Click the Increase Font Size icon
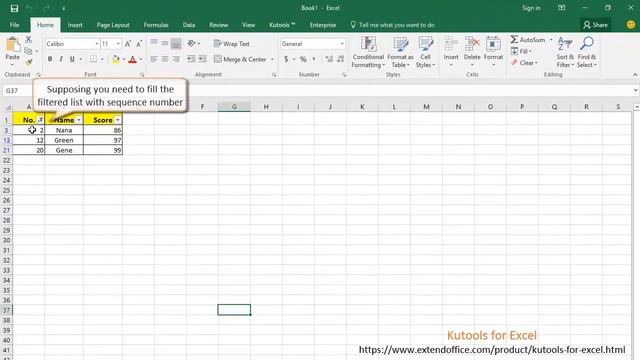 pyautogui.click(x=128, y=44)
